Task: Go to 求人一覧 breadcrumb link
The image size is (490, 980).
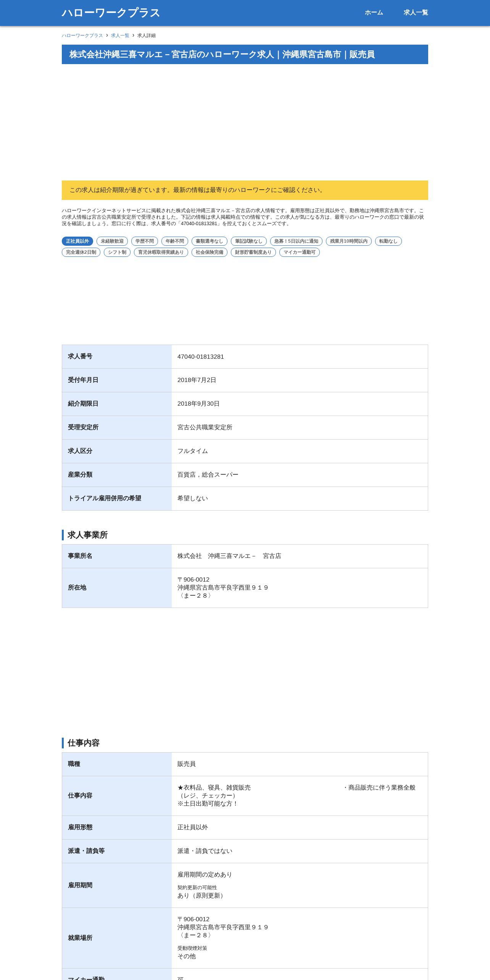Action: click(x=120, y=35)
